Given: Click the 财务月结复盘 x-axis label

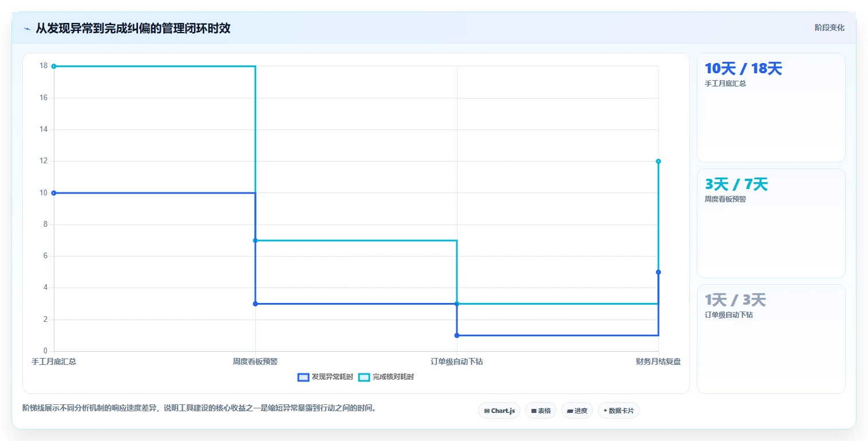Looking at the screenshot, I should tap(658, 361).
